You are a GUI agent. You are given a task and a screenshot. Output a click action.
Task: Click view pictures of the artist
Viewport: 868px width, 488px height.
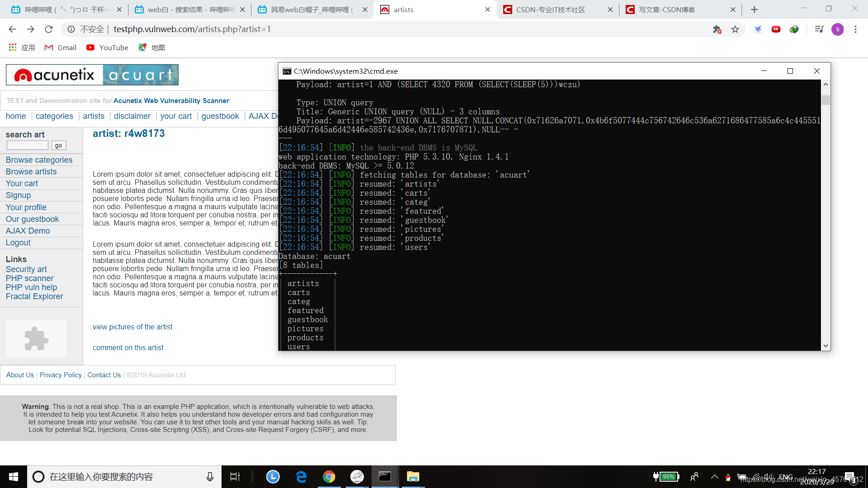132,327
